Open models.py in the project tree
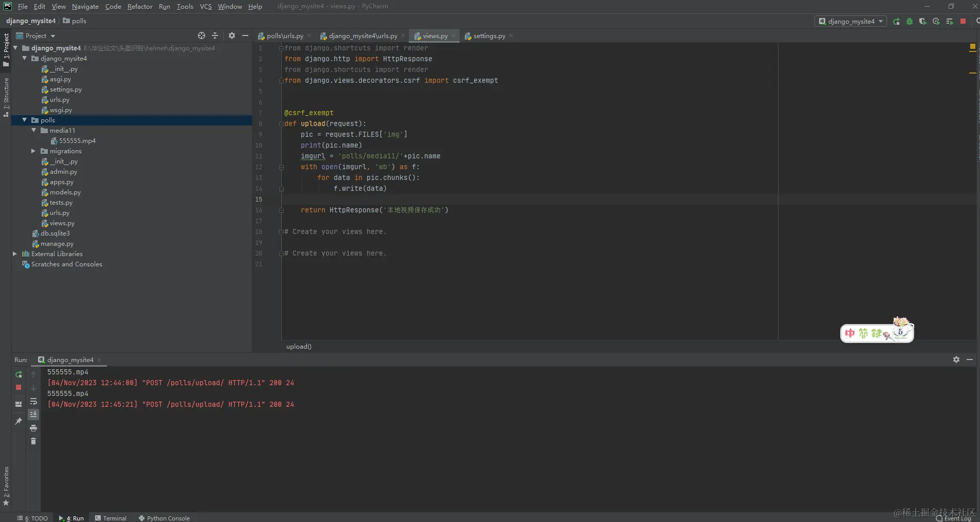The width and height of the screenshot is (980, 522). point(65,192)
